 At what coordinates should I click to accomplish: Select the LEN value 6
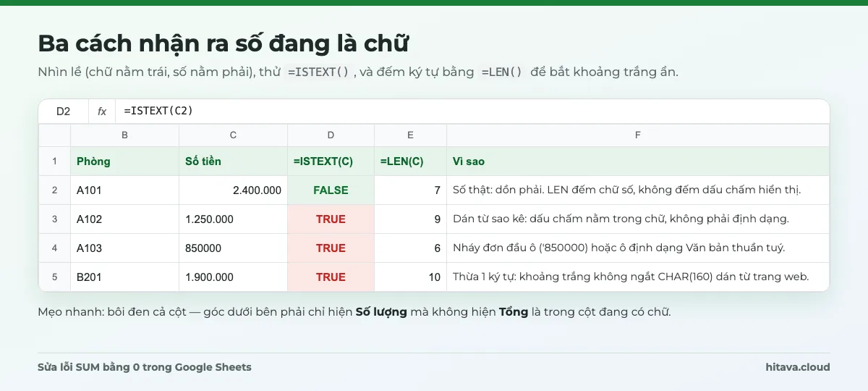pos(411,248)
